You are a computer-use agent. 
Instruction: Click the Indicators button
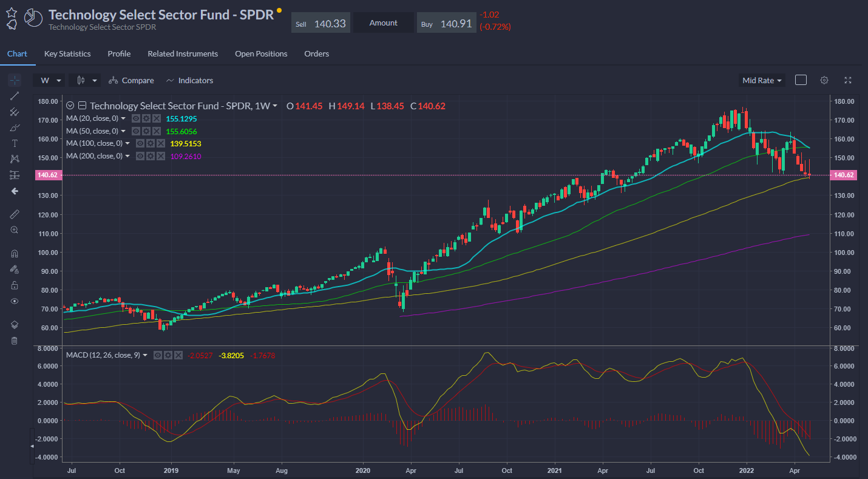tap(189, 80)
